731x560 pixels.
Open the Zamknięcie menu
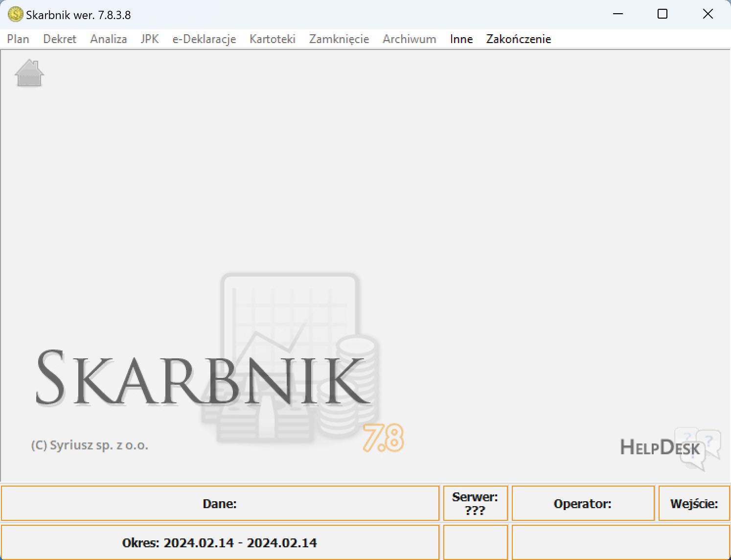339,39
